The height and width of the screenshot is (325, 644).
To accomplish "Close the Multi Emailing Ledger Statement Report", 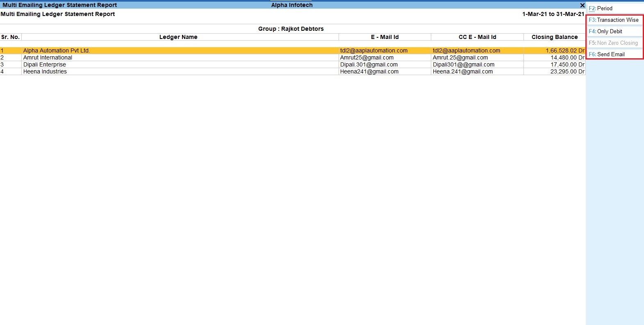I will click(582, 5).
